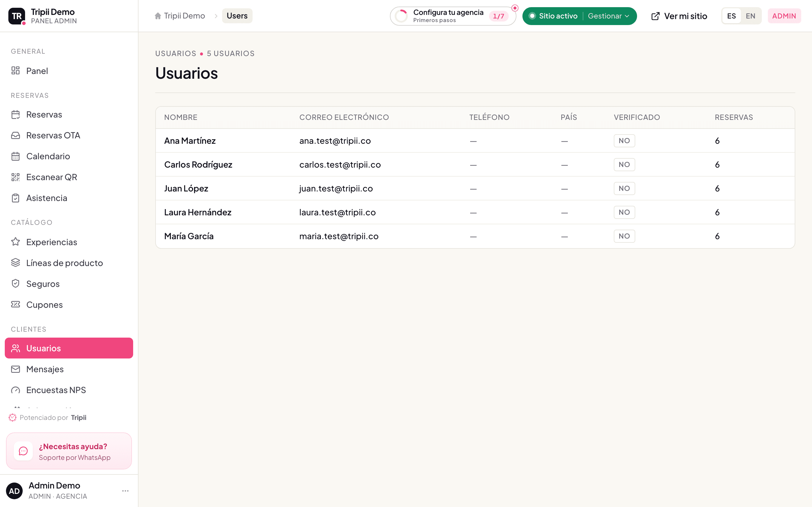Click the WhatsApp support chat icon

coord(23,451)
